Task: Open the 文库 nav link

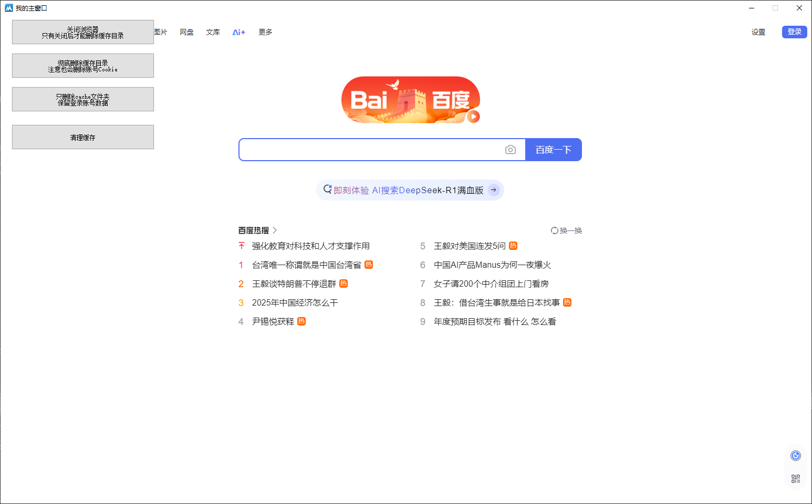Action: (x=213, y=32)
